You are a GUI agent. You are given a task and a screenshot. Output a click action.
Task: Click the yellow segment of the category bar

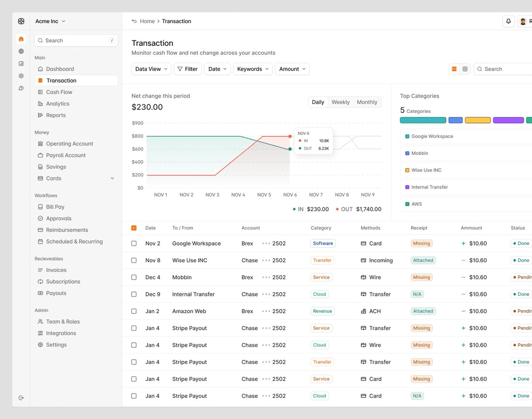point(478,120)
